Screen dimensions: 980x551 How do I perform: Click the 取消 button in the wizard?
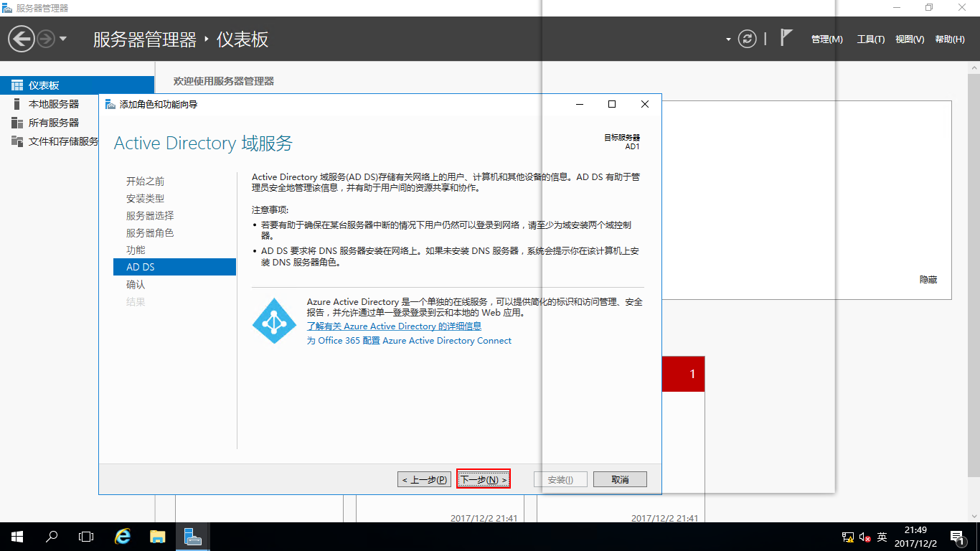620,479
